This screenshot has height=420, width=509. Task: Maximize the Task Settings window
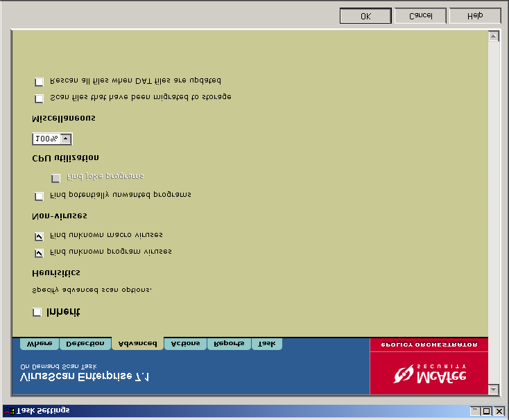click(486, 411)
